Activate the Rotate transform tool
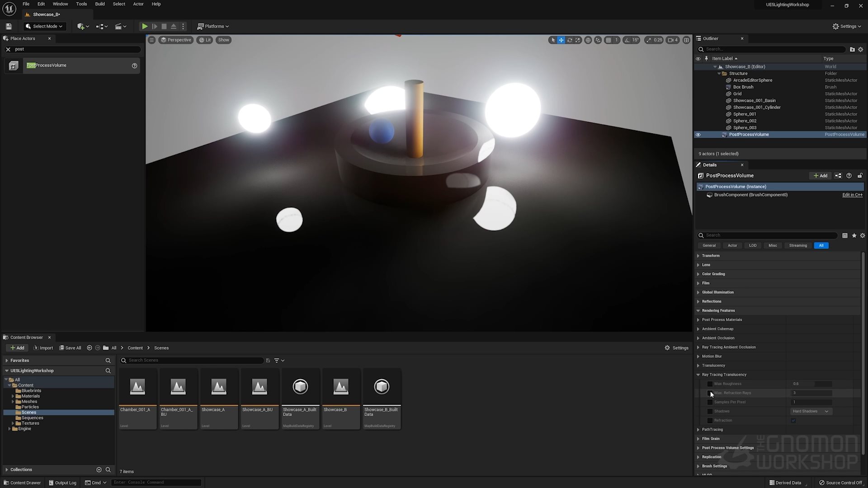This screenshot has width=868, height=488. (x=570, y=40)
